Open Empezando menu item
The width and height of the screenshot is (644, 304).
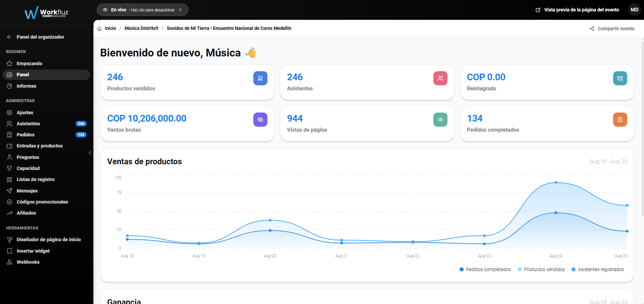click(46, 63)
